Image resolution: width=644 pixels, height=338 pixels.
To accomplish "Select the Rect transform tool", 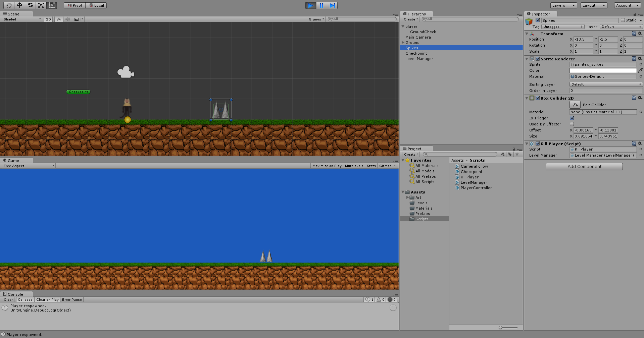I will coord(52,5).
